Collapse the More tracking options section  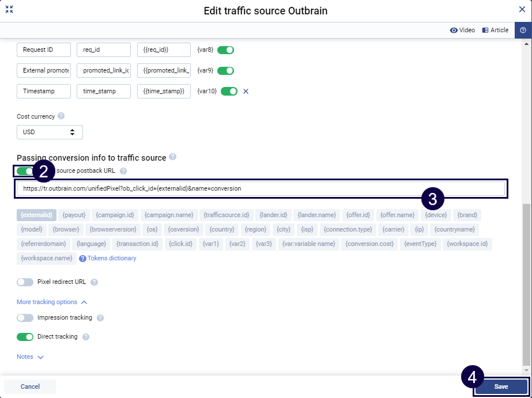(52, 302)
